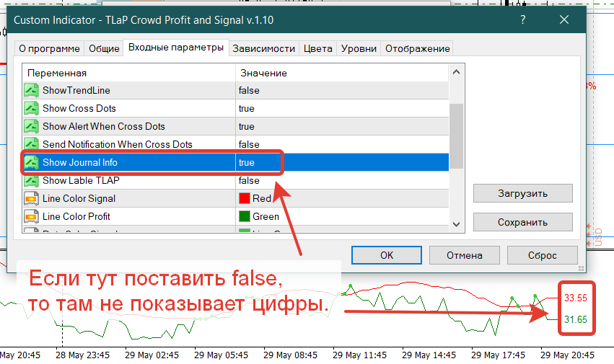Click the true value of Show Journal Info
The width and height of the screenshot is (614, 364).
click(x=247, y=162)
